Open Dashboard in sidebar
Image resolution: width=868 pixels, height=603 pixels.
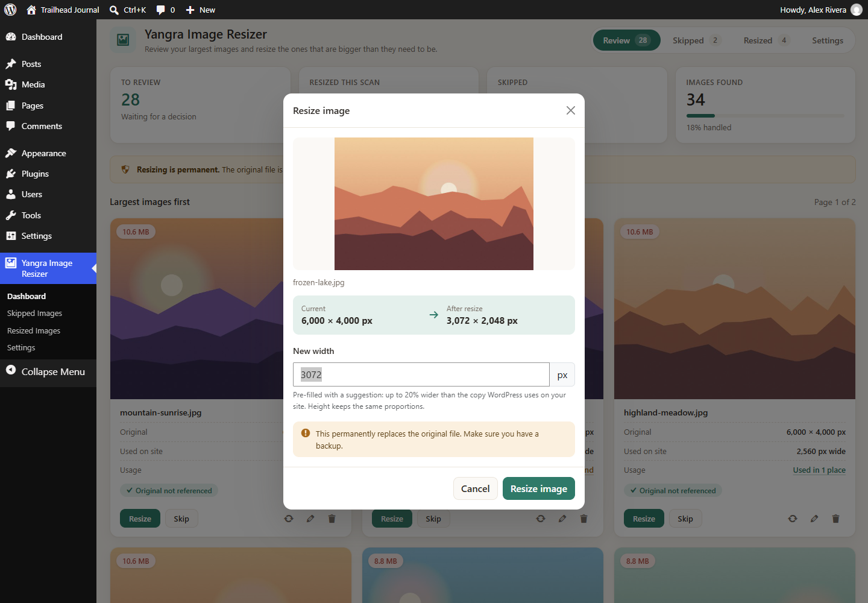[x=48, y=37]
